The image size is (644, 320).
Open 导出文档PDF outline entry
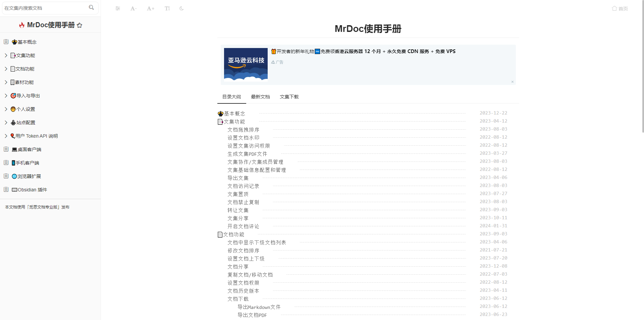point(252,315)
